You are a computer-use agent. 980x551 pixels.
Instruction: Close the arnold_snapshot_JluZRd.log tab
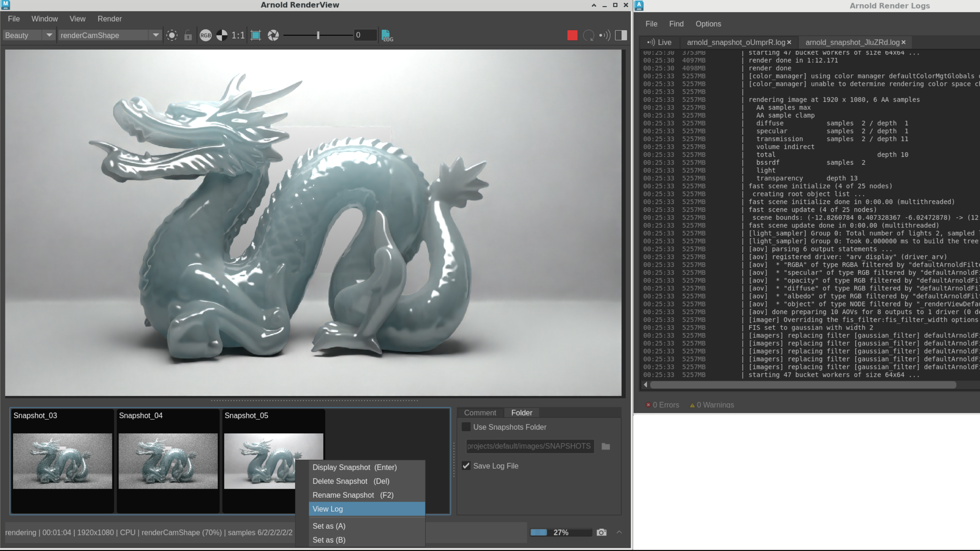tap(904, 42)
